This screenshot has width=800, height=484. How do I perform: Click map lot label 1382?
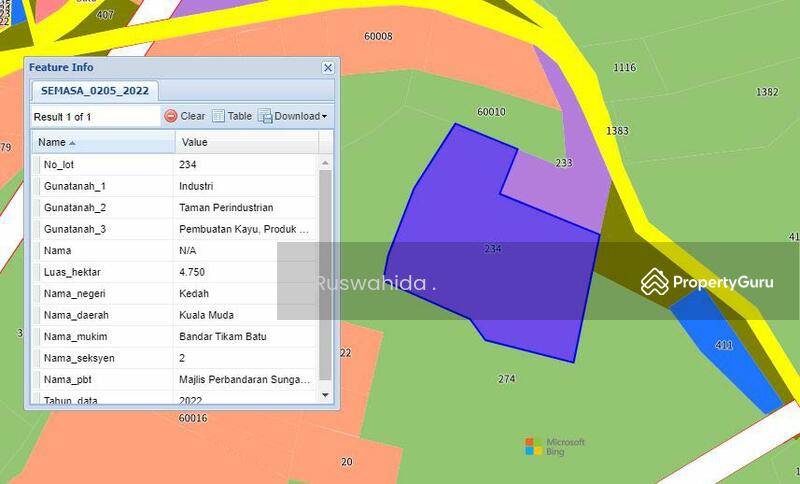(767, 92)
